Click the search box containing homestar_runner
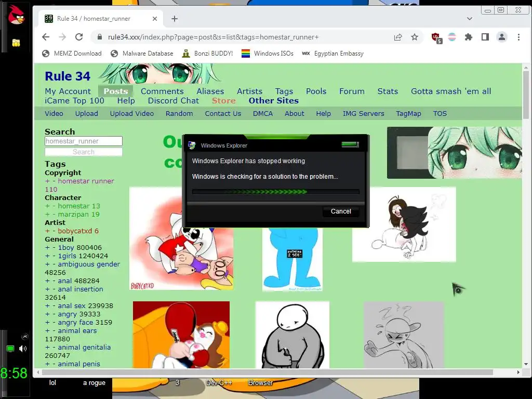 [x=84, y=141]
